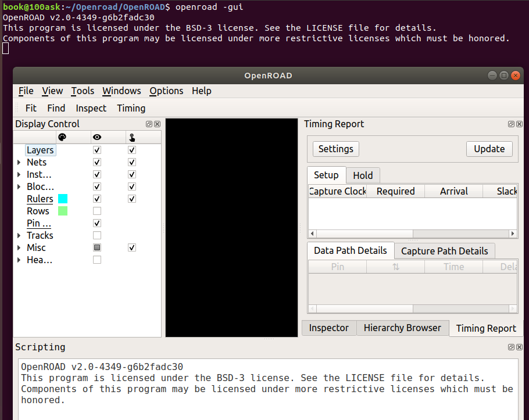The image size is (529, 420).
Task: Open the Help menu
Action: click(x=202, y=91)
